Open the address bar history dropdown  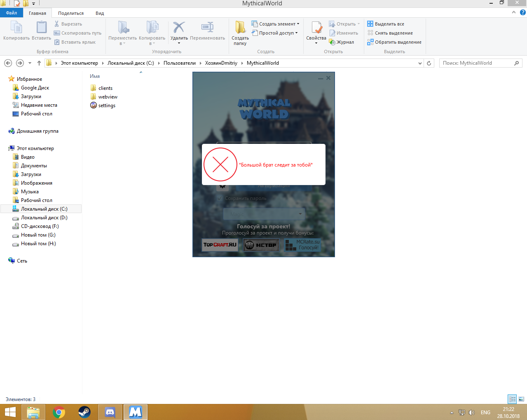pyautogui.click(x=420, y=63)
